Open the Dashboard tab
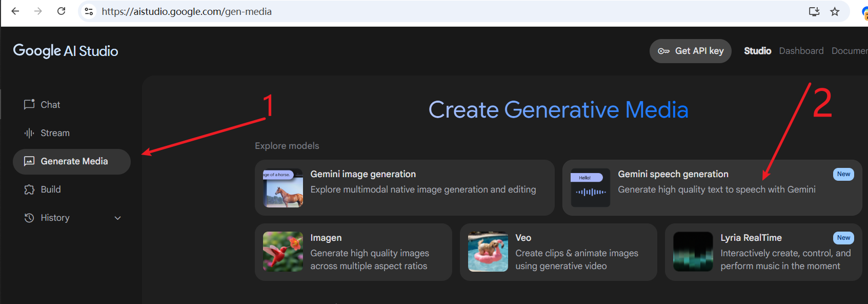Screen dimensions: 868x304 coord(801,51)
